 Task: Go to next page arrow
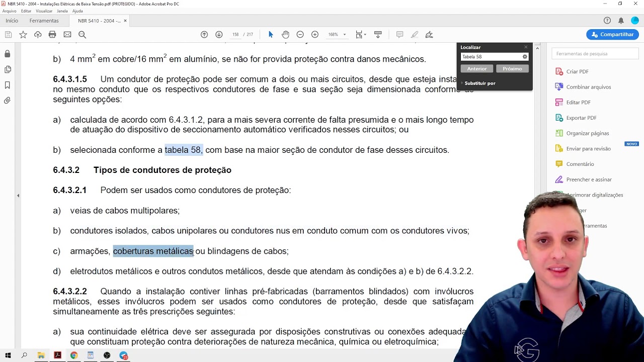[x=219, y=35]
